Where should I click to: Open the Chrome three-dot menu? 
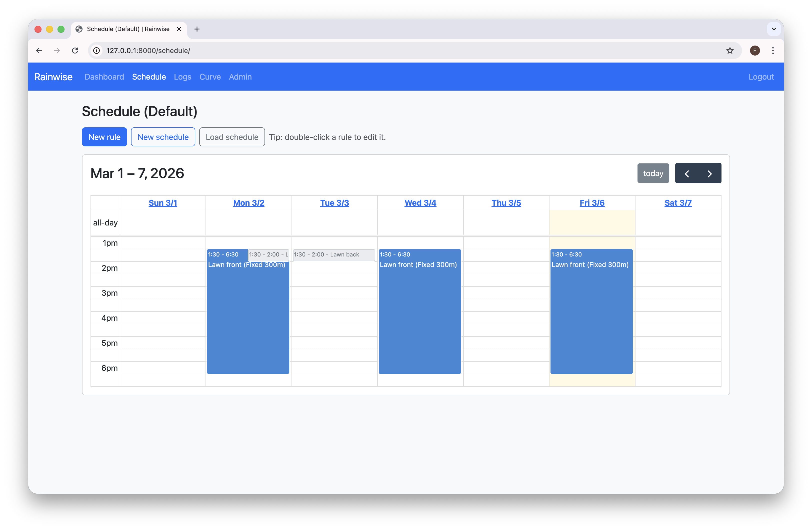pyautogui.click(x=773, y=50)
